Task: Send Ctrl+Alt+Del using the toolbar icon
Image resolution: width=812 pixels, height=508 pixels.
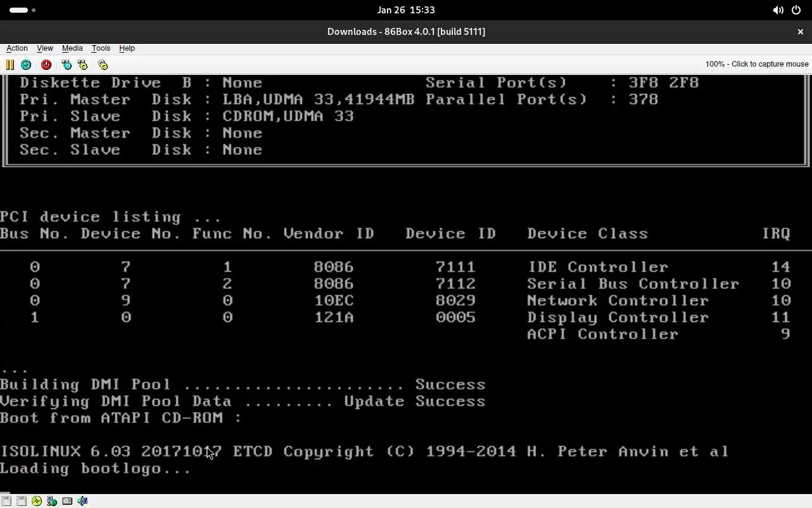Action: [x=67, y=65]
